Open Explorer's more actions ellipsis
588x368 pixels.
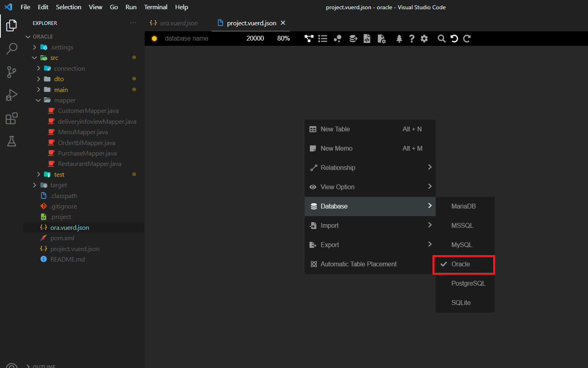pyautogui.click(x=133, y=23)
